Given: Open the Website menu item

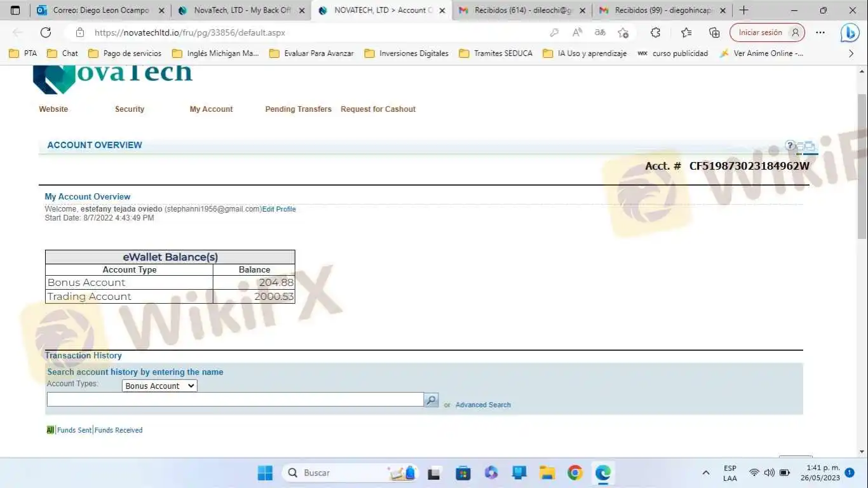Looking at the screenshot, I should [53, 109].
